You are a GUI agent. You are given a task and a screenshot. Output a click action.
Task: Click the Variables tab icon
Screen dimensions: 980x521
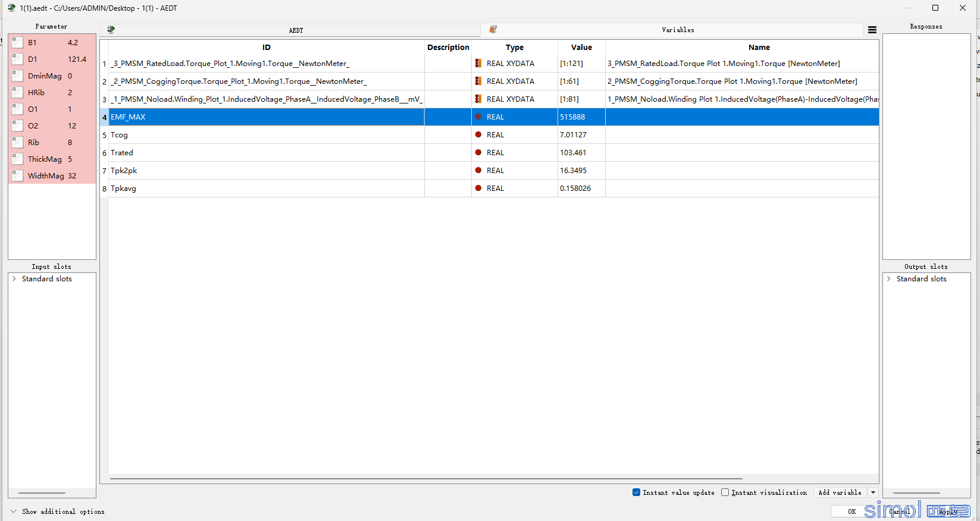493,29
